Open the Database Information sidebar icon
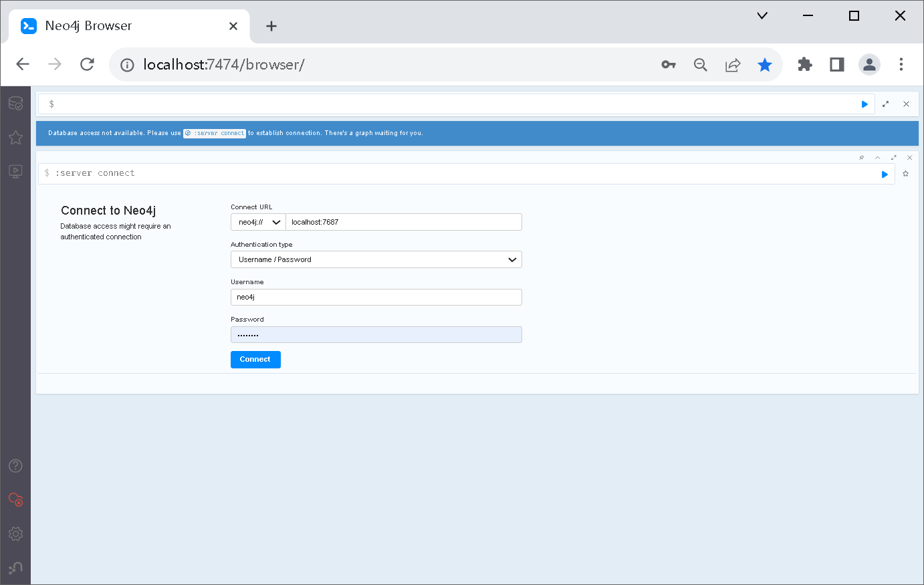The height and width of the screenshot is (585, 924). pyautogui.click(x=15, y=104)
